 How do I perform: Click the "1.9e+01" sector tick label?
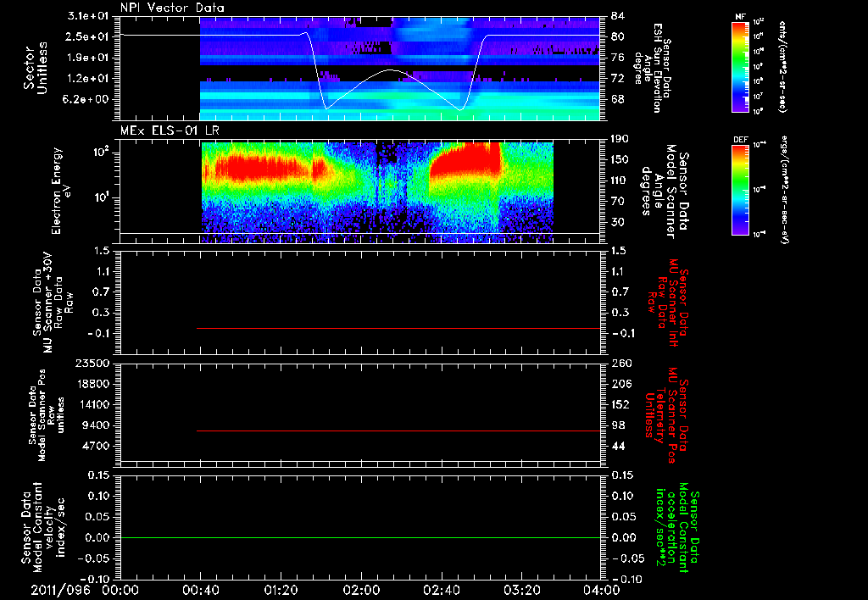(88, 58)
